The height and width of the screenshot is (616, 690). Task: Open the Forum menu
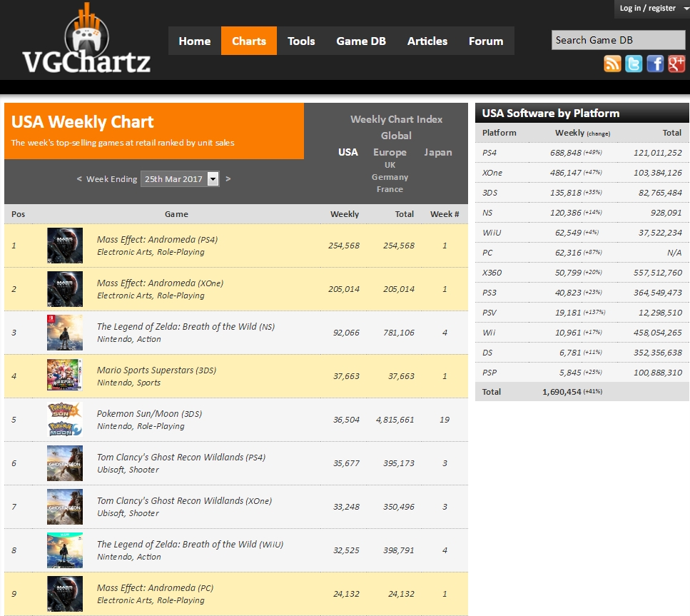coord(486,41)
